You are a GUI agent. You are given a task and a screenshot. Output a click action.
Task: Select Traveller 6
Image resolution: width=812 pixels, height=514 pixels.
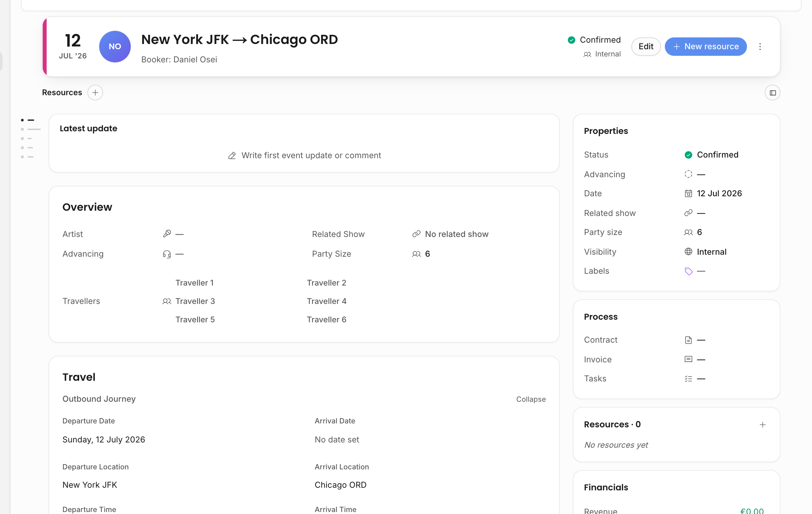point(327,319)
